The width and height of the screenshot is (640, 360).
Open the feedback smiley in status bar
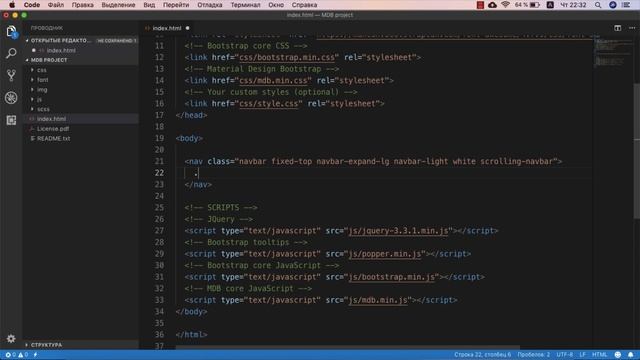coord(618,355)
